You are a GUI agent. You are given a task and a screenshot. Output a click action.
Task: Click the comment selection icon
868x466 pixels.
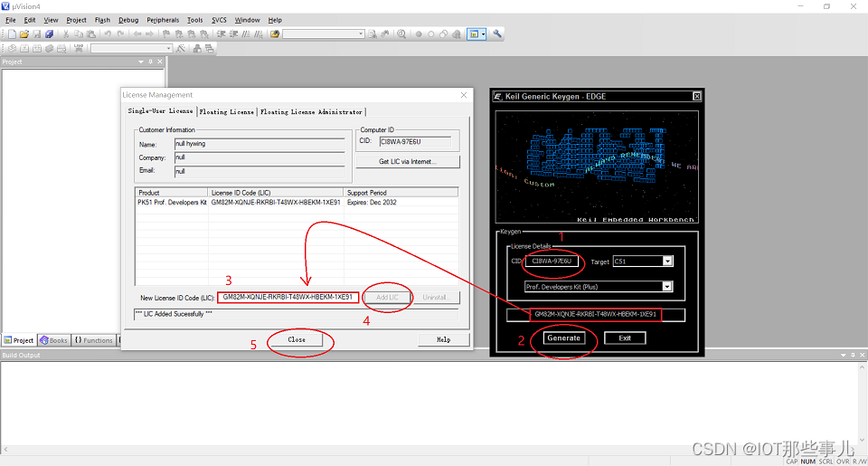click(x=245, y=33)
